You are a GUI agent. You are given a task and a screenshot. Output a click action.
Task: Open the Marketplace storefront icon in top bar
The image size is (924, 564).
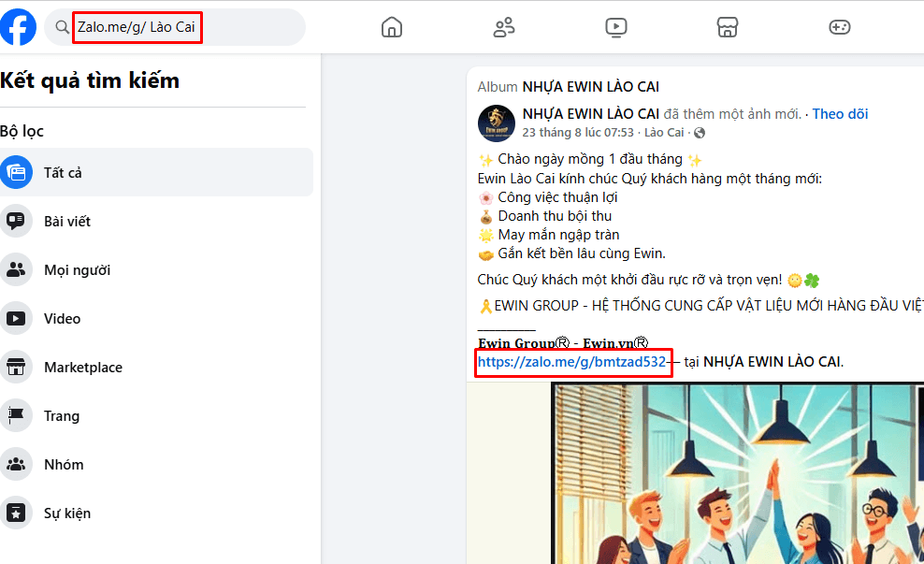[x=728, y=27]
